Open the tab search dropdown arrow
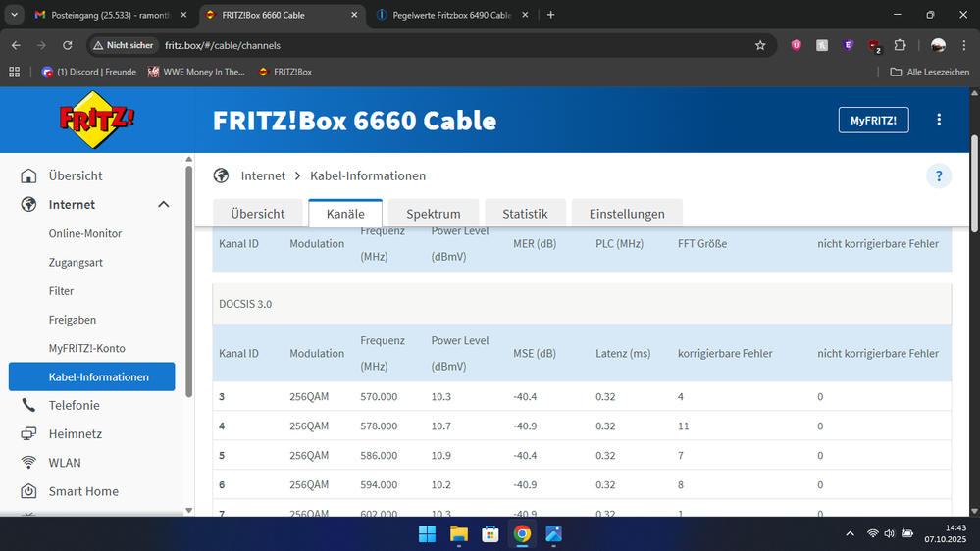The width and height of the screenshot is (980, 551). [x=14, y=15]
